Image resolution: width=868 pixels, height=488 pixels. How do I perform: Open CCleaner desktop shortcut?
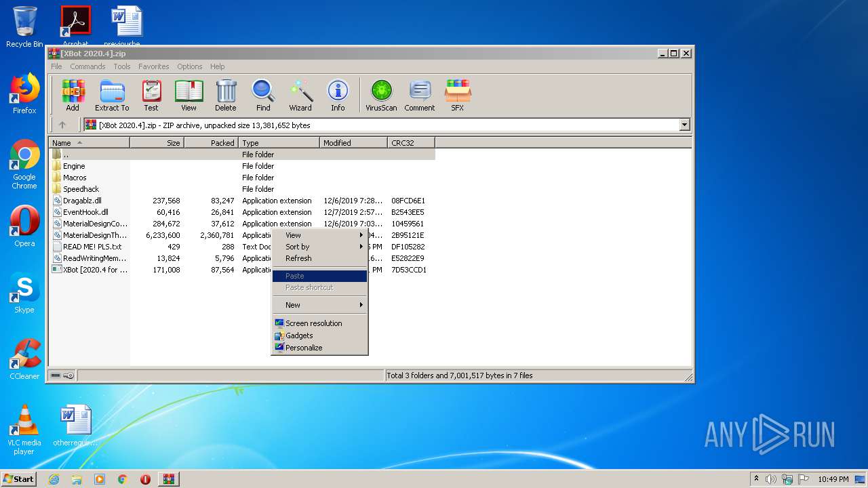pos(24,359)
